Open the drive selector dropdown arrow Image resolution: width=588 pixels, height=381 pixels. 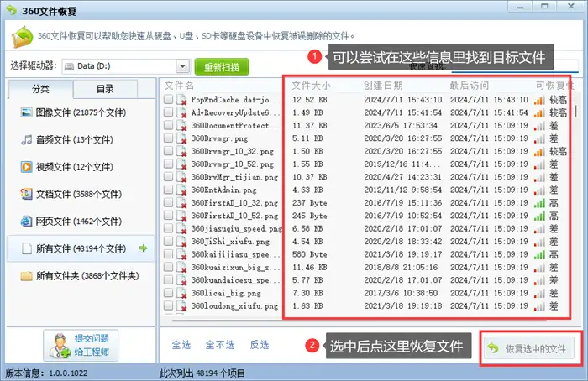point(182,66)
